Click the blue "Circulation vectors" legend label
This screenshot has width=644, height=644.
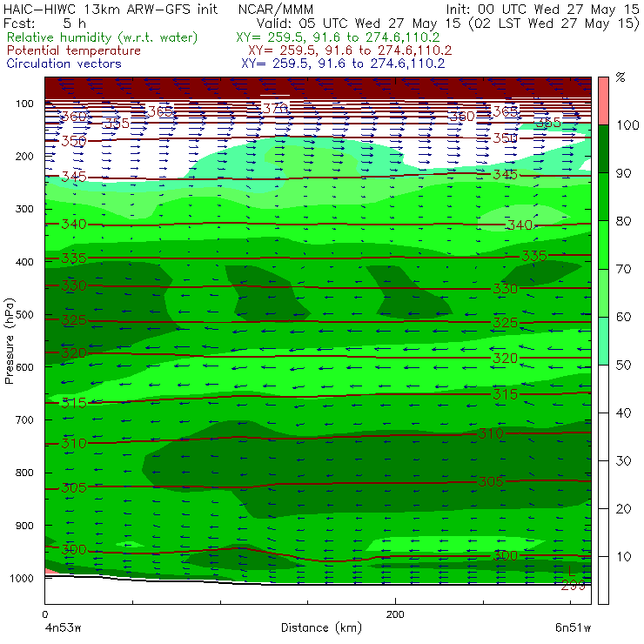[64, 64]
